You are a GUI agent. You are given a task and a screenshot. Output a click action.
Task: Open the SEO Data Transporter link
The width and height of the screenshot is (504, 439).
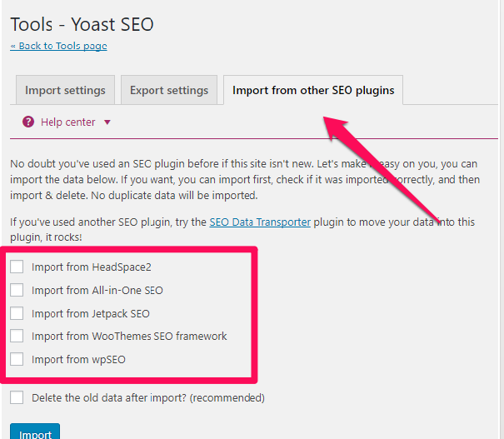coord(260,222)
